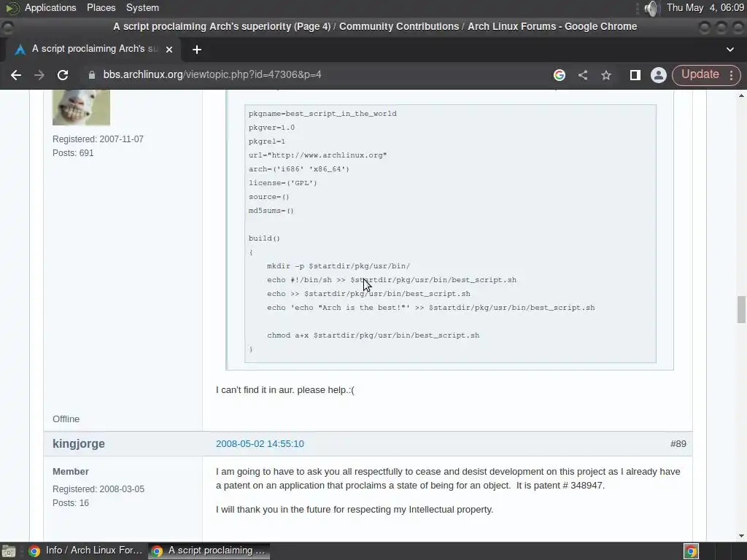The height and width of the screenshot is (560, 747).
Task: Click 'Registered: 2007-11-07' text
Action: (x=98, y=139)
